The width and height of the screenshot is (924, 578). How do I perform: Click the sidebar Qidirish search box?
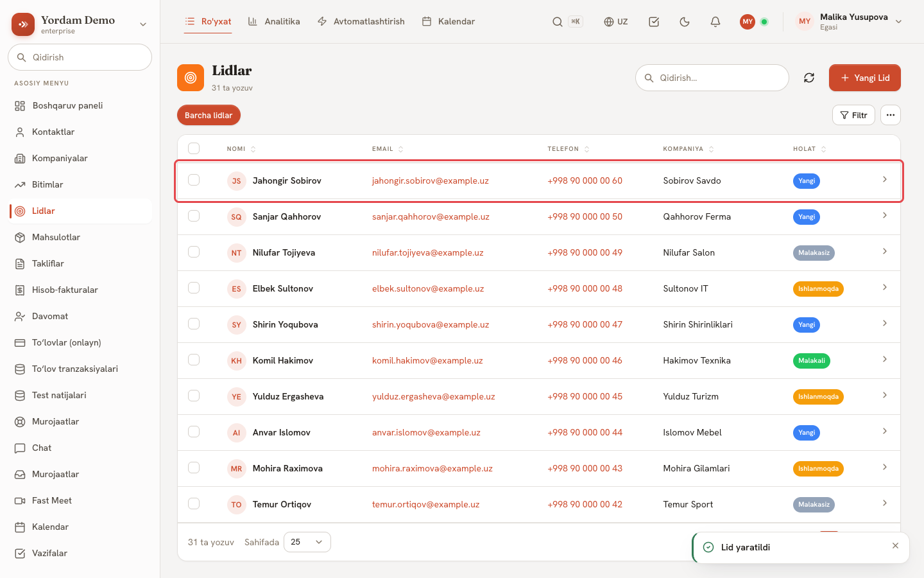tap(80, 57)
